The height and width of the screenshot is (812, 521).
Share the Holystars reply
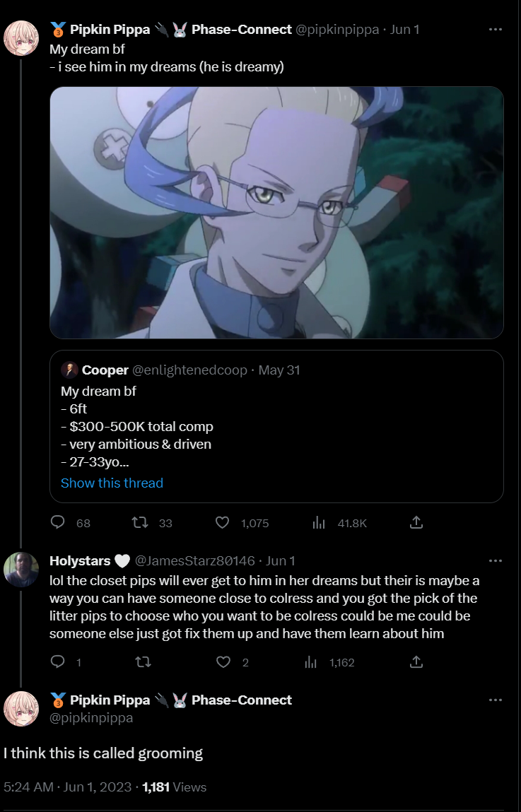point(416,661)
